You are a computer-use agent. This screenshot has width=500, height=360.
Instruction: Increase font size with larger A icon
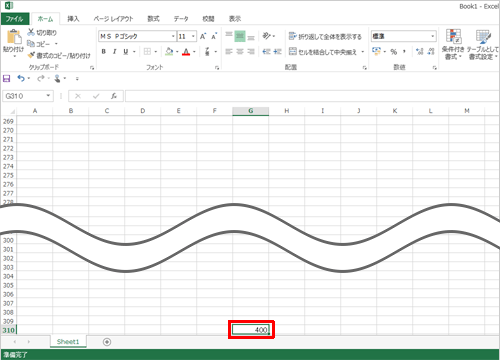pyautogui.click(x=203, y=36)
